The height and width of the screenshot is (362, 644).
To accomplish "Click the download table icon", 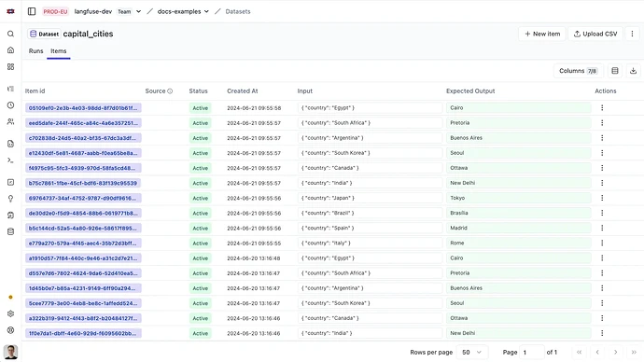I will click(x=633, y=71).
